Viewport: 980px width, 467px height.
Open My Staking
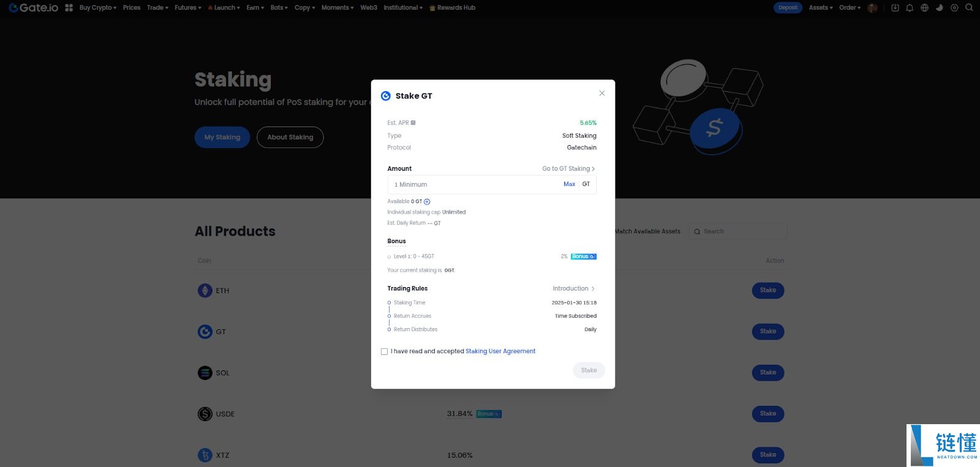click(222, 137)
